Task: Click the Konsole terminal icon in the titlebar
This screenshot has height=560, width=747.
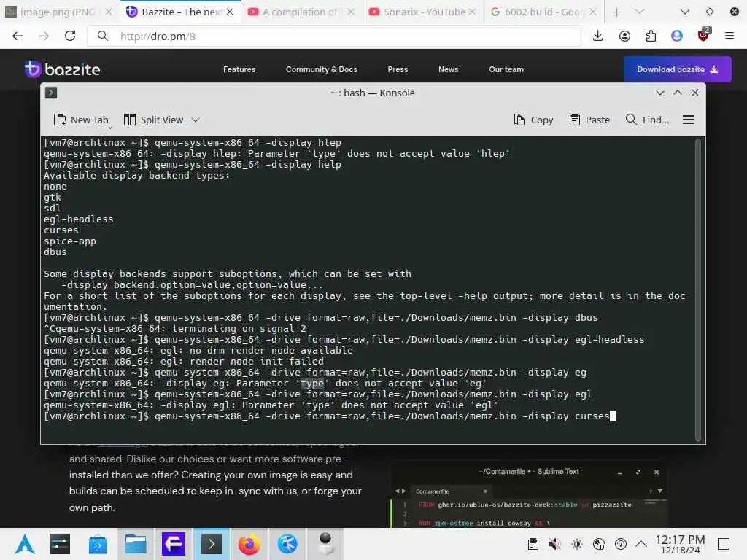Action: tap(51, 93)
